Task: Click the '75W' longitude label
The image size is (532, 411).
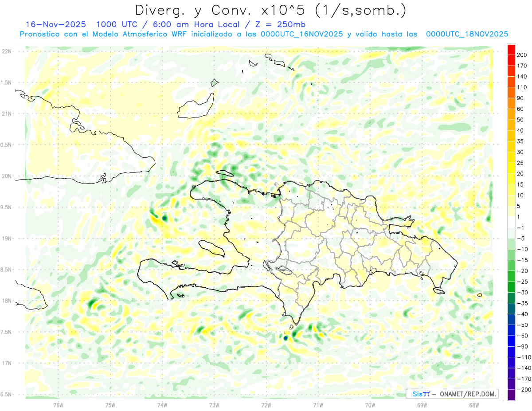Action: click(110, 405)
